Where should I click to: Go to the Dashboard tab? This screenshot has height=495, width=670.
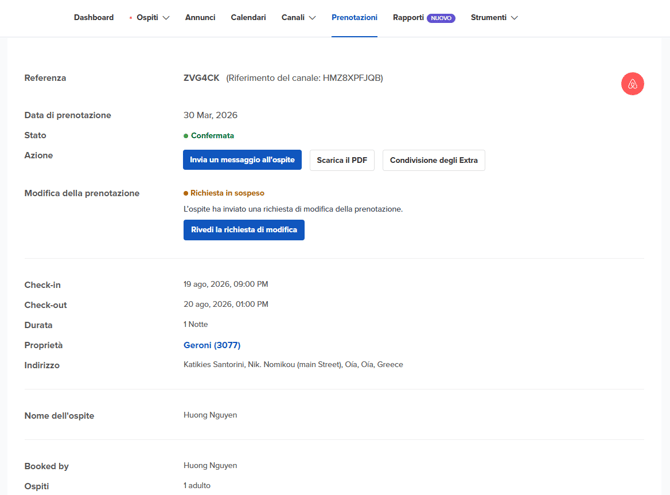click(94, 18)
